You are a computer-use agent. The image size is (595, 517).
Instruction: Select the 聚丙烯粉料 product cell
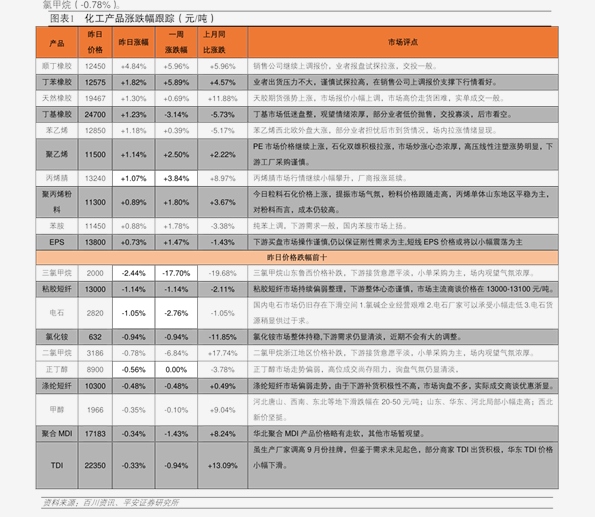(57, 202)
